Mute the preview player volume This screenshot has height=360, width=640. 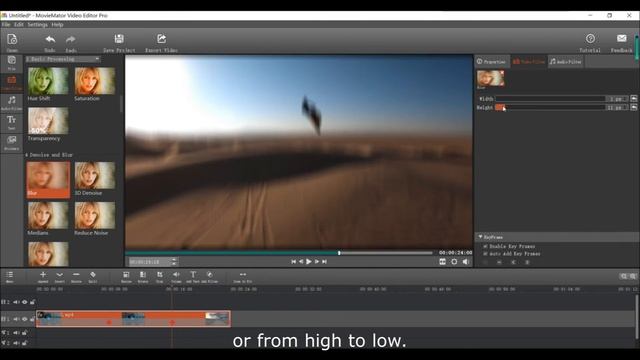pos(466,262)
